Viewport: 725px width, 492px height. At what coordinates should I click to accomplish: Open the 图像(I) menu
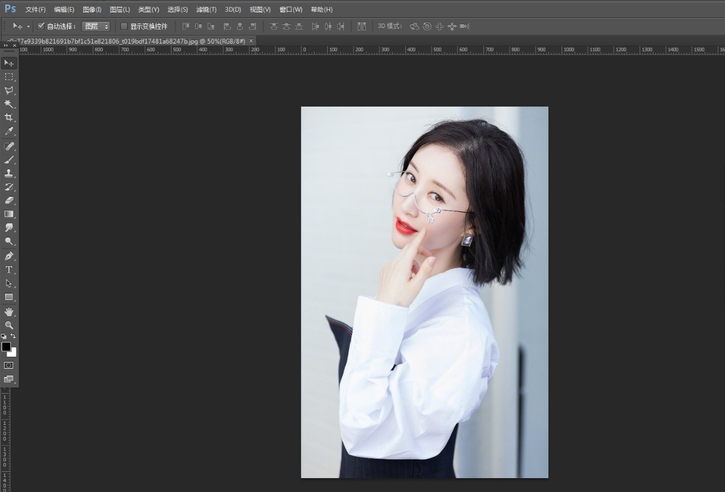point(92,9)
